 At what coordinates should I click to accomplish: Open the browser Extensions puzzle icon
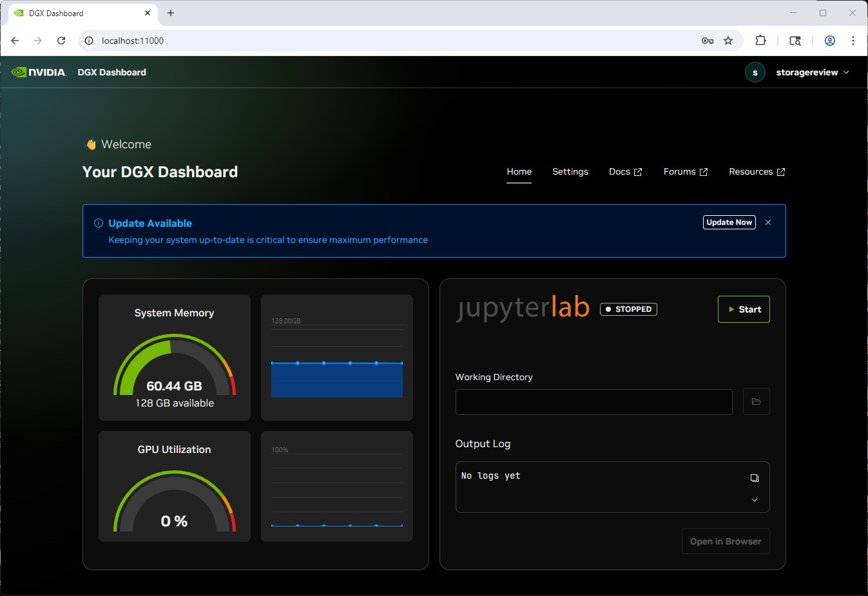760,41
